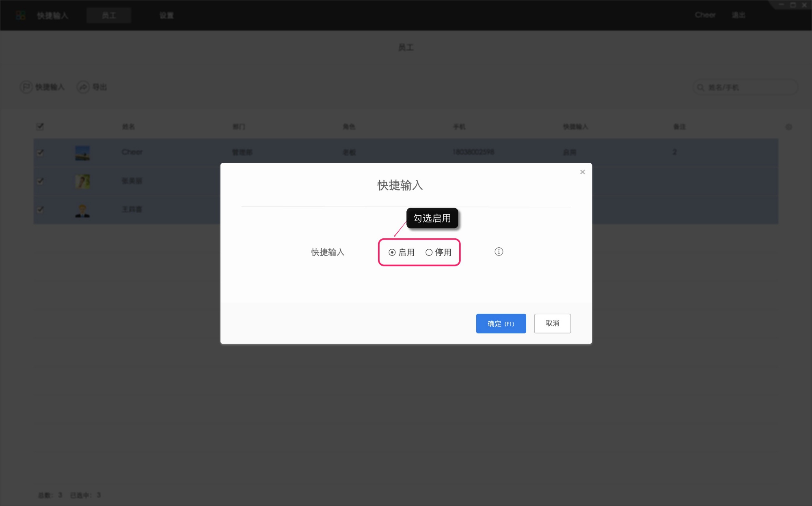The height and width of the screenshot is (506, 812).
Task: Click the 取消 button
Action: (x=552, y=323)
